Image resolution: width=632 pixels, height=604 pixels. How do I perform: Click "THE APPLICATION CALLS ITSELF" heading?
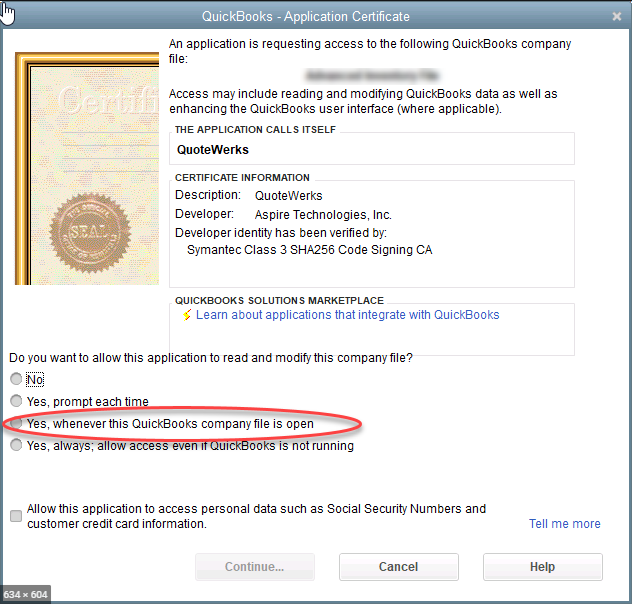pos(255,129)
